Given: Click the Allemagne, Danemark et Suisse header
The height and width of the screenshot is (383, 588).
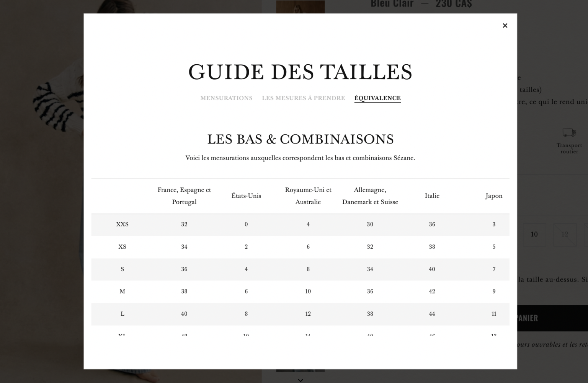Looking at the screenshot, I should coord(370,196).
